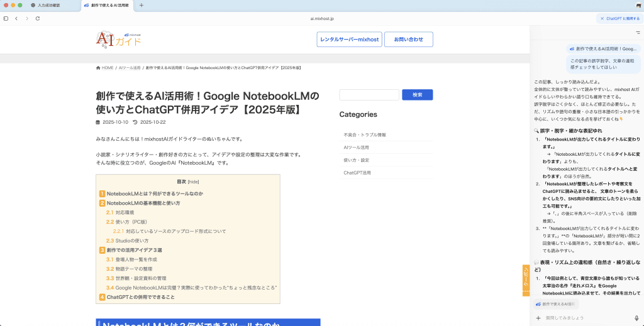Close the ChatGPT panel via the ChatGPT button

pos(619,18)
